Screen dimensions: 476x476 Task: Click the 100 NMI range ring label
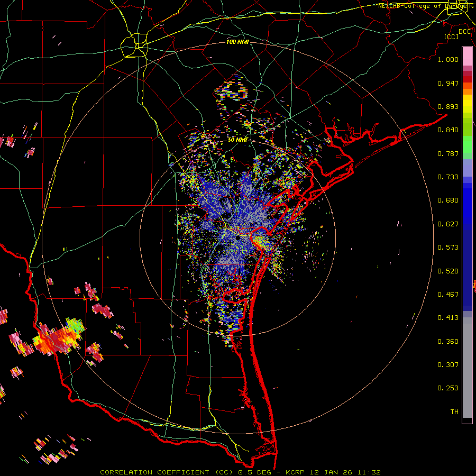[x=237, y=42]
